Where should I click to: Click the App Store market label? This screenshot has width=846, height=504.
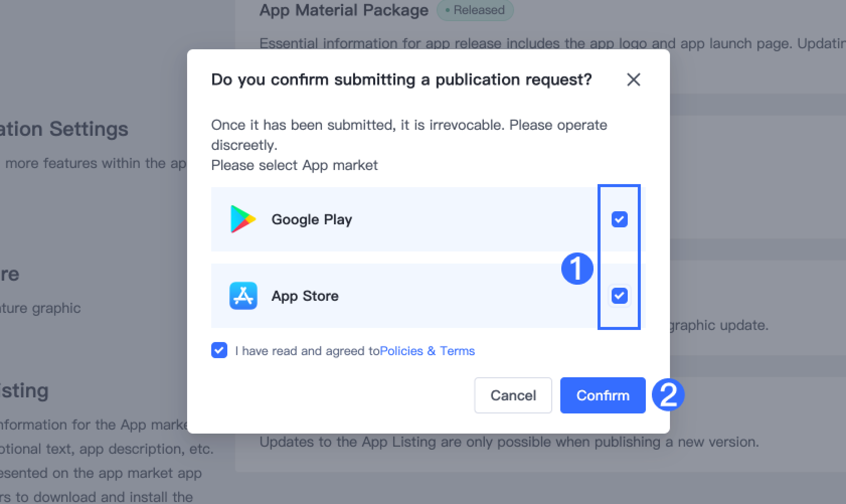click(x=305, y=296)
